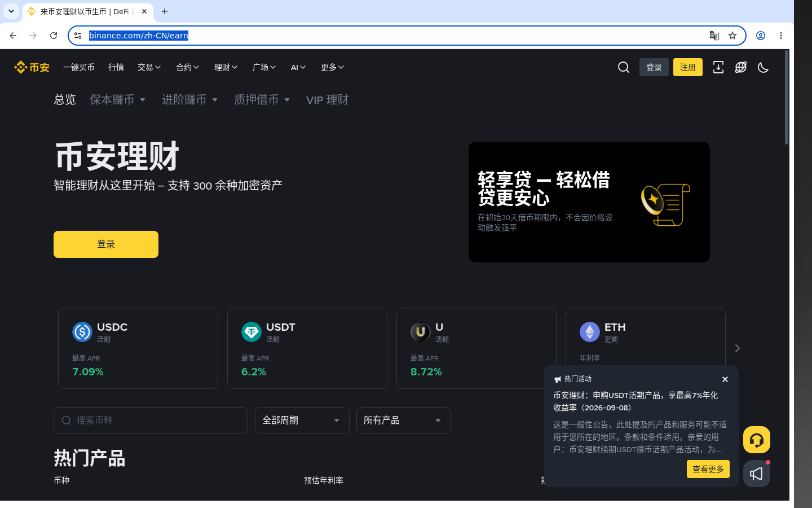Screen dimensions: 812x508
Task: Toggle dark mode moon icon
Action: [763, 67]
